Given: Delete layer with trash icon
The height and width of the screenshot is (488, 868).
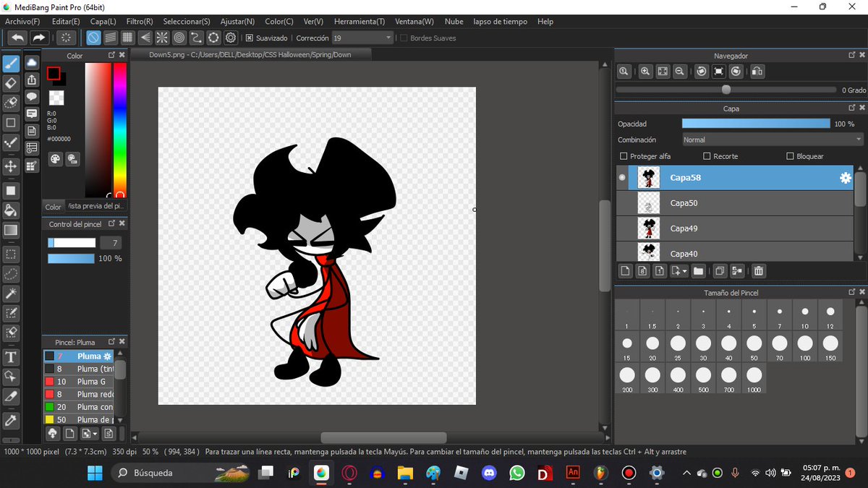Looking at the screenshot, I should tap(758, 271).
